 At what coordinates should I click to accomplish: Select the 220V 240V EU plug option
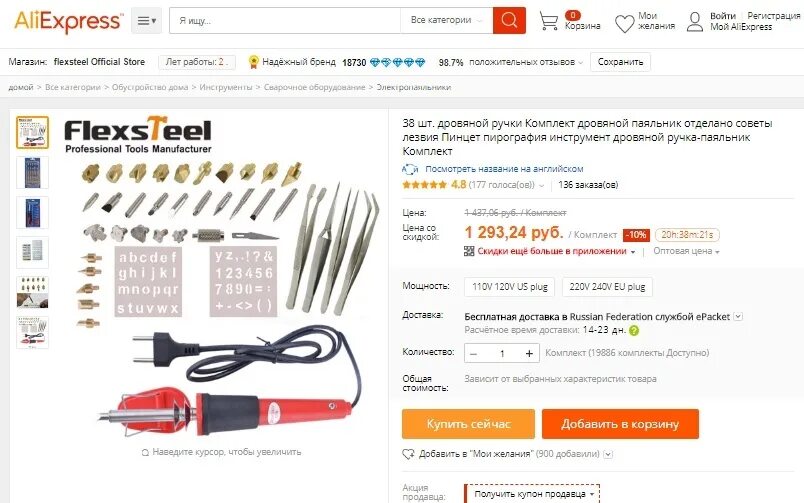(x=607, y=287)
